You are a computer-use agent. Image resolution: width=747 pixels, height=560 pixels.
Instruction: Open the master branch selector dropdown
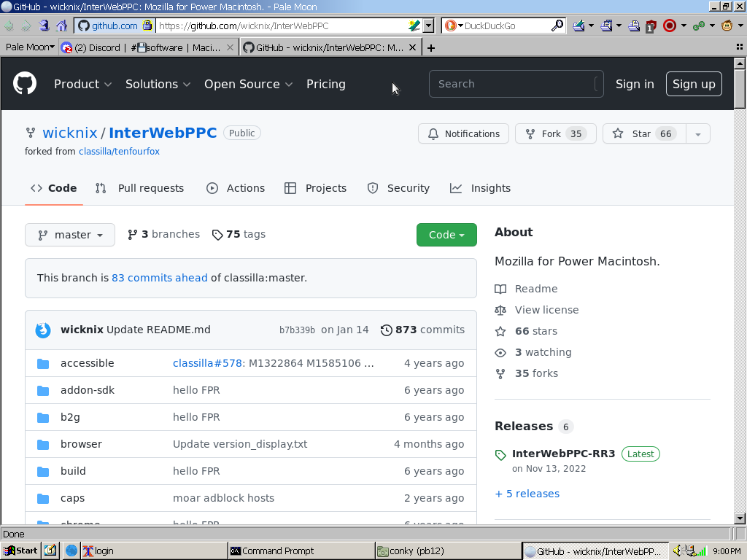tap(70, 235)
